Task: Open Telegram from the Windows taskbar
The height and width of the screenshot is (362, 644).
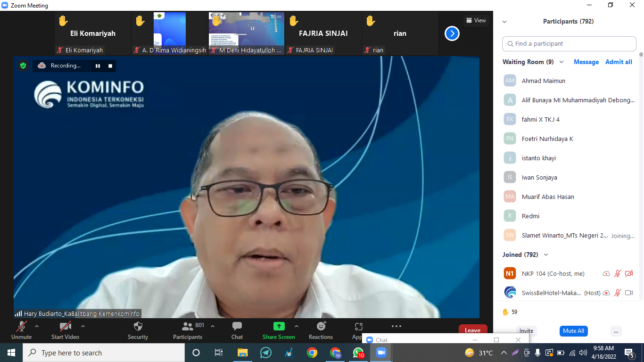Action: (265, 353)
